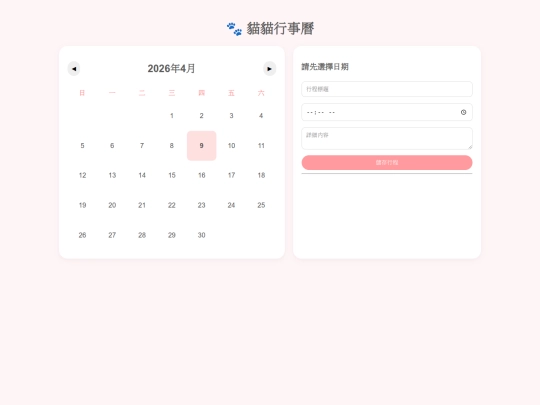Click the time input field
This screenshot has height=405, width=540.
pyautogui.click(x=387, y=112)
